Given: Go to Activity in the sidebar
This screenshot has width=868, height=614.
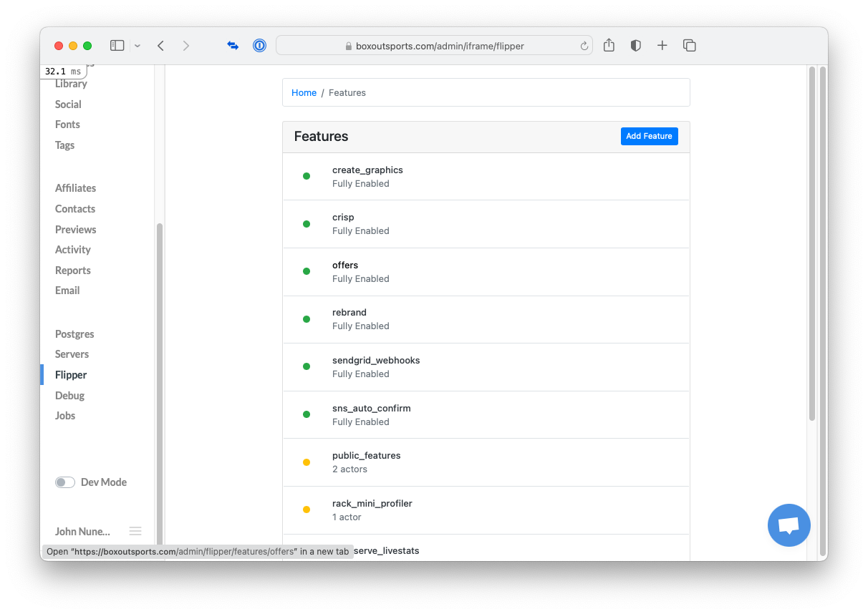Looking at the screenshot, I should [x=72, y=250].
